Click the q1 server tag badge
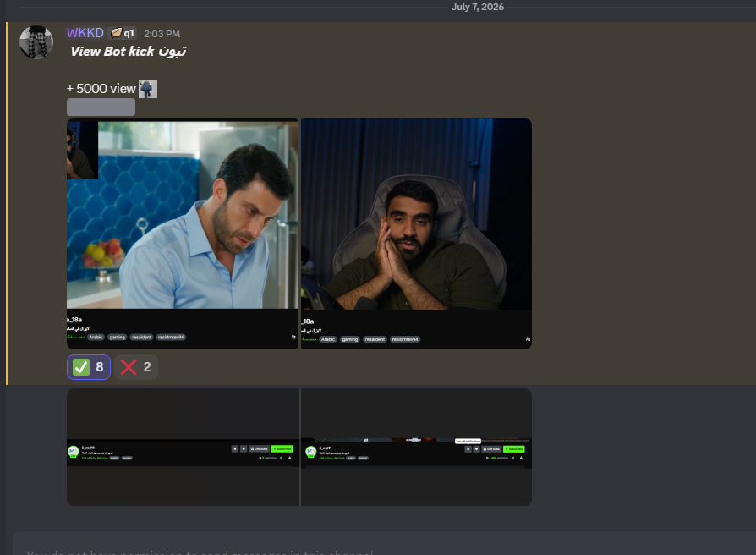The image size is (756, 555). pyautogui.click(x=123, y=33)
